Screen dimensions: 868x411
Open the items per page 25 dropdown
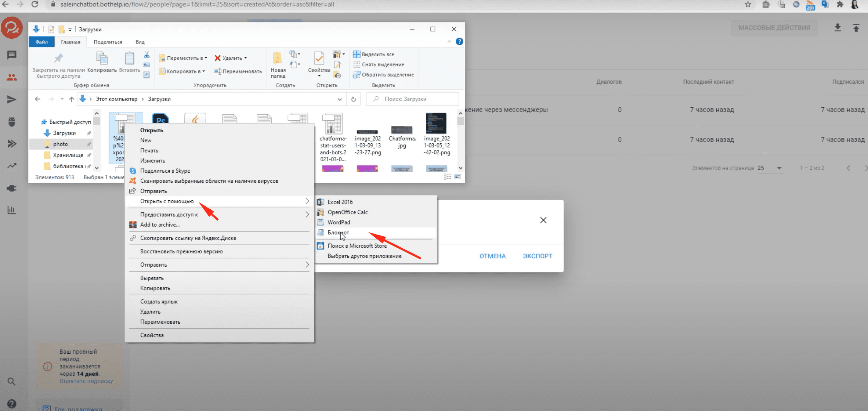pyautogui.click(x=770, y=168)
